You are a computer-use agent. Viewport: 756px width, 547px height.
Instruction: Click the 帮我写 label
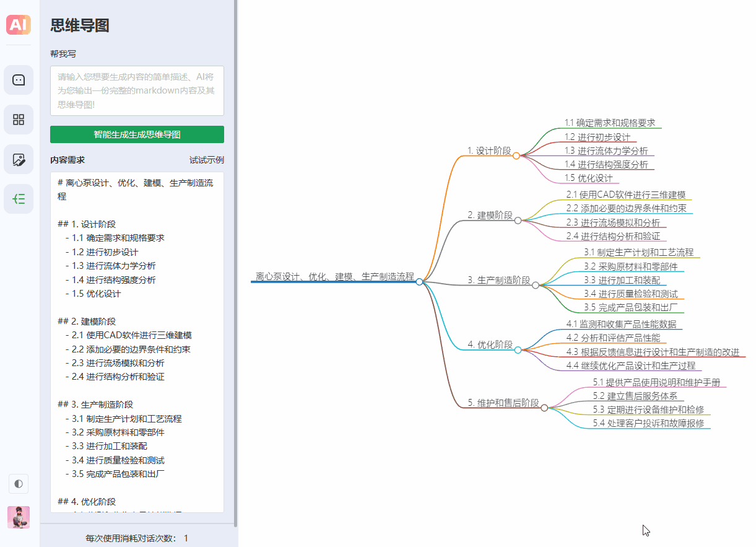(63, 54)
